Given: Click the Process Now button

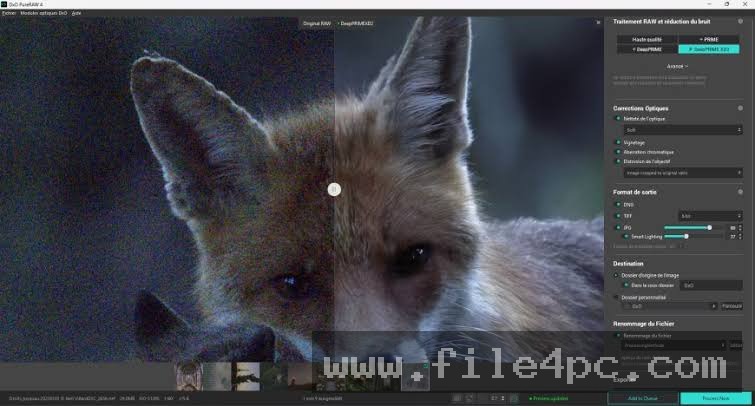Looking at the screenshot, I should pyautogui.click(x=716, y=398).
